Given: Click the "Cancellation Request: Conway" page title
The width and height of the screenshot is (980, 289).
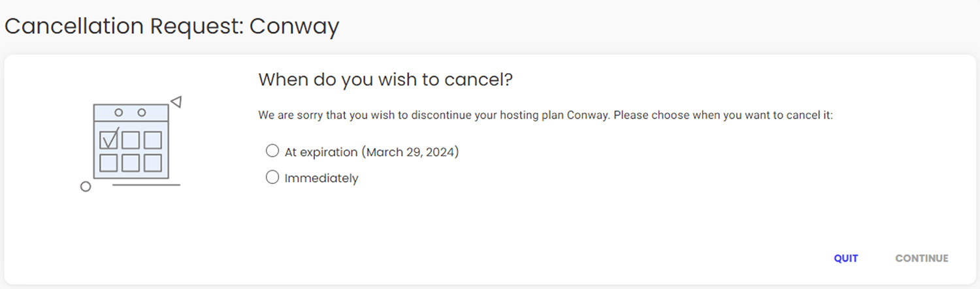Looking at the screenshot, I should click(x=172, y=27).
